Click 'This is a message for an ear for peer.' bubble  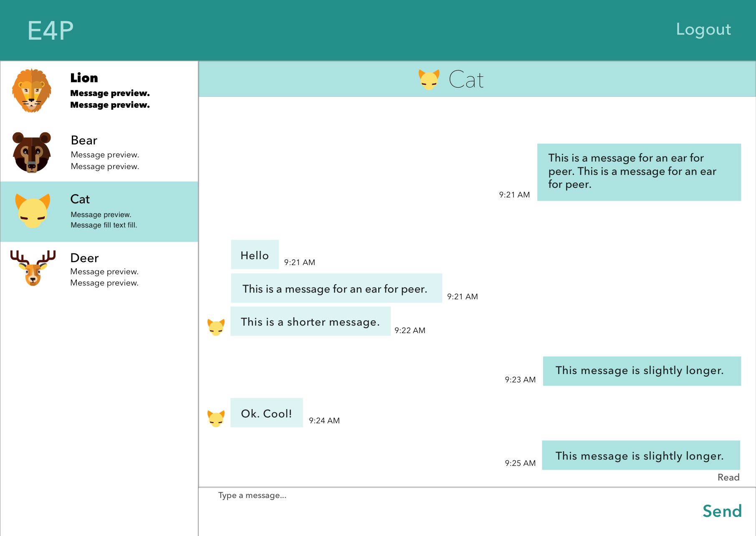click(336, 288)
